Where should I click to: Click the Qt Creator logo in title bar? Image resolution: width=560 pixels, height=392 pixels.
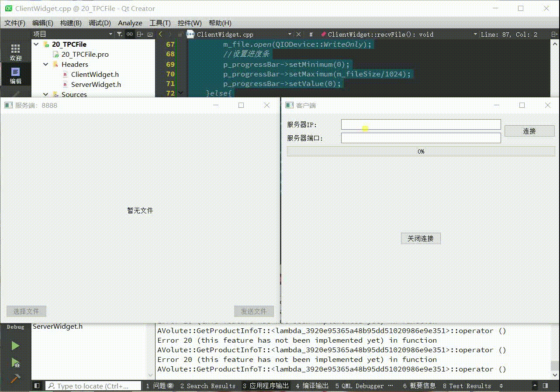tap(8, 8)
